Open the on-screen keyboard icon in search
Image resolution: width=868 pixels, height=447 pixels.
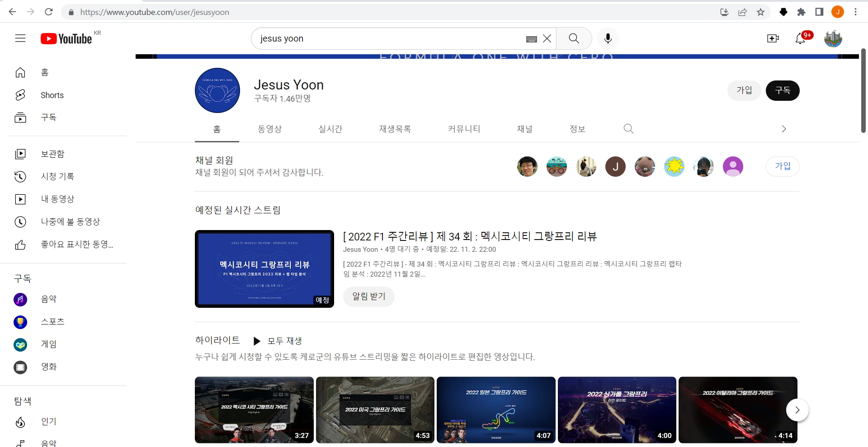coord(532,39)
